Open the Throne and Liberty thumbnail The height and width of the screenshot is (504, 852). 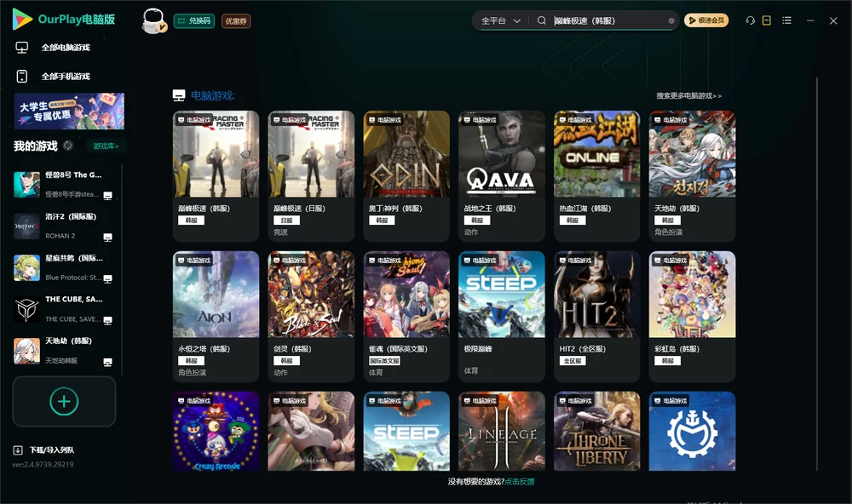pyautogui.click(x=596, y=432)
